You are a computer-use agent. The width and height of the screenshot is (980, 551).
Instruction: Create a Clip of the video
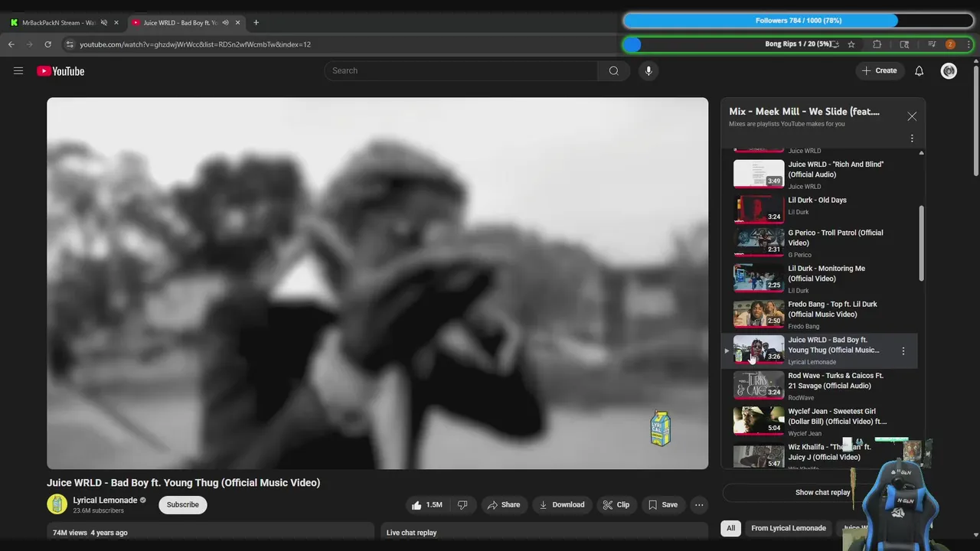pos(616,504)
